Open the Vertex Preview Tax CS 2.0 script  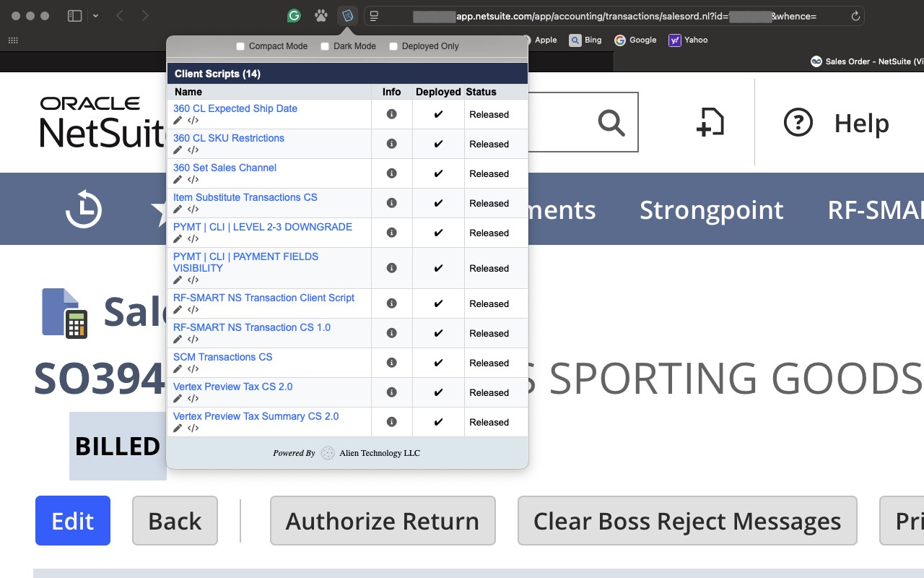(233, 387)
